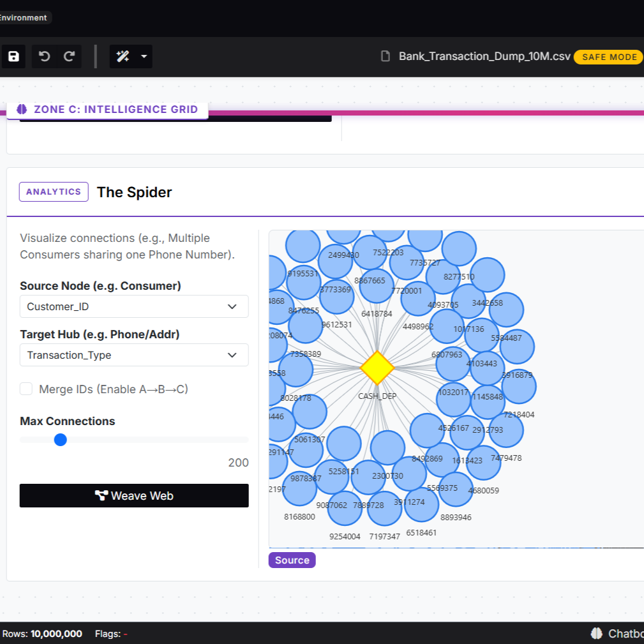Click the magic wand tool icon
644x644 pixels.
point(123,56)
